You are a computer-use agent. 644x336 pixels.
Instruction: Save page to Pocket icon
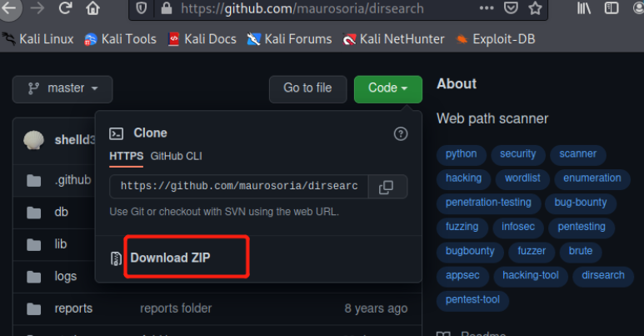click(x=511, y=8)
